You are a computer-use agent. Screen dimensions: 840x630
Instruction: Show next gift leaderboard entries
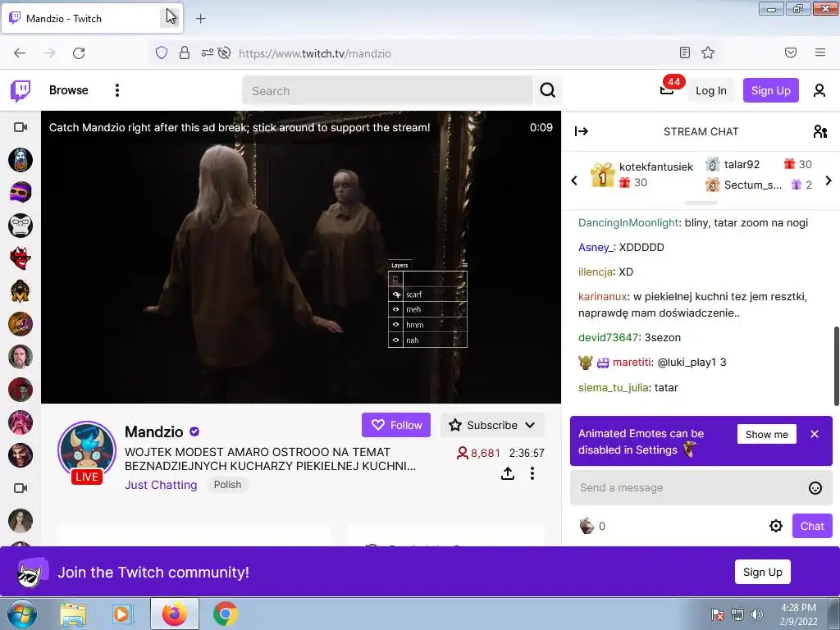(x=829, y=180)
